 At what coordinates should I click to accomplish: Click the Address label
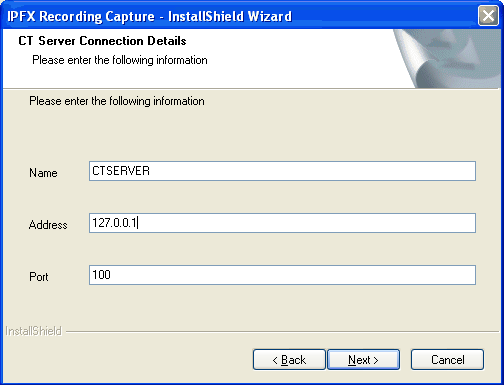[x=48, y=225]
